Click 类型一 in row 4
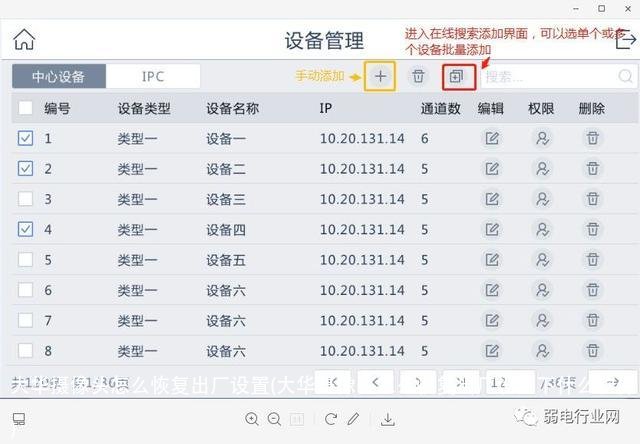 pos(138,230)
